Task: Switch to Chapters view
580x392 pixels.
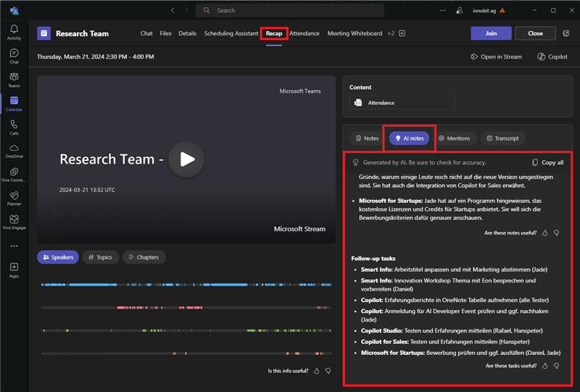Action: point(144,257)
